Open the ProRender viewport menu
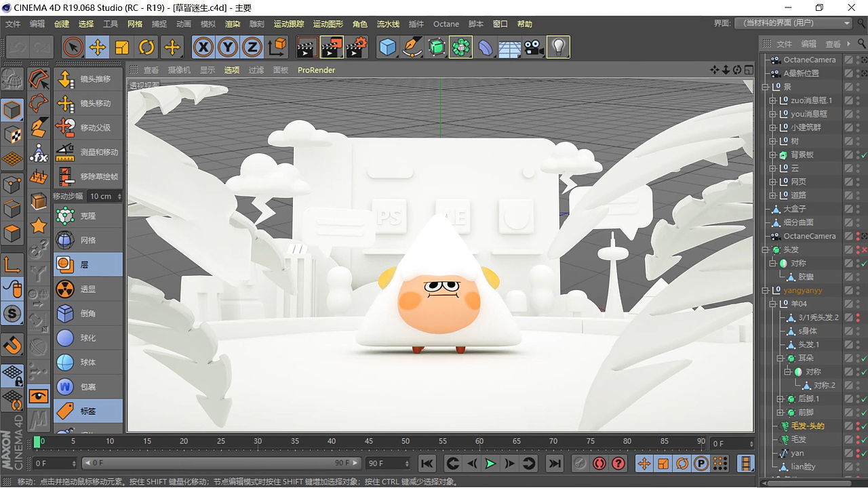 [317, 70]
